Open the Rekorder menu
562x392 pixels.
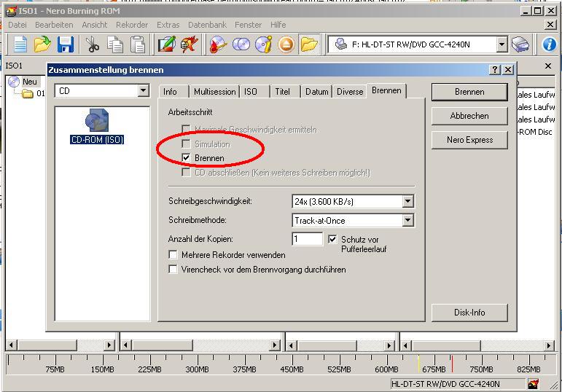pos(132,25)
